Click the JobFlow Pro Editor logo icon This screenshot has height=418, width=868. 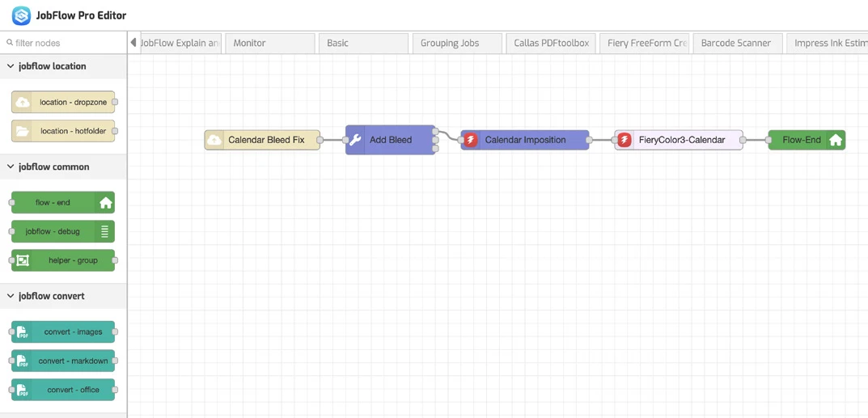(x=21, y=15)
